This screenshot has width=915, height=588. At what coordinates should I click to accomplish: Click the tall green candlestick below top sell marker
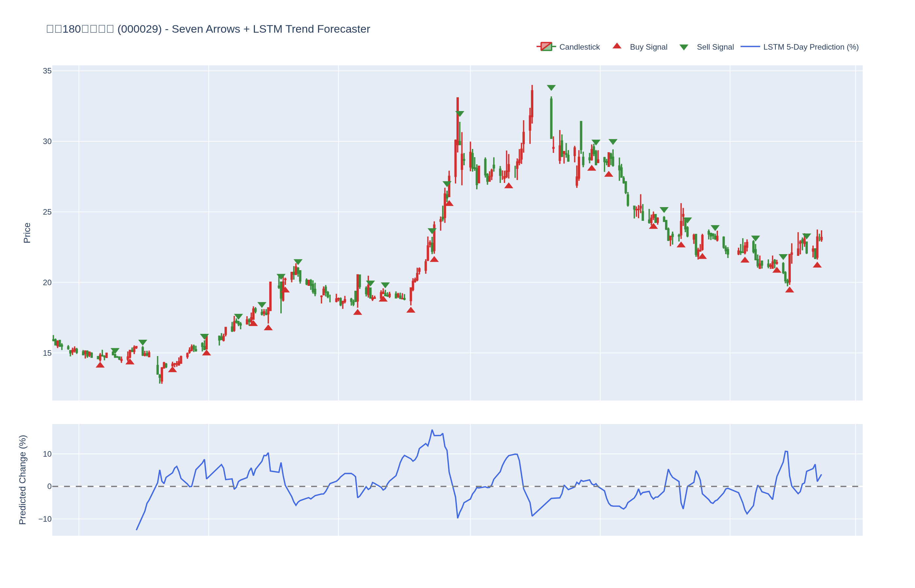click(551, 118)
